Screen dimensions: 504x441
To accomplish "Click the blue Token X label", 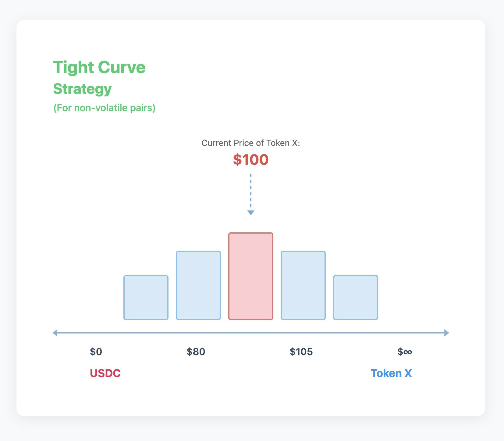I will pos(391,373).
